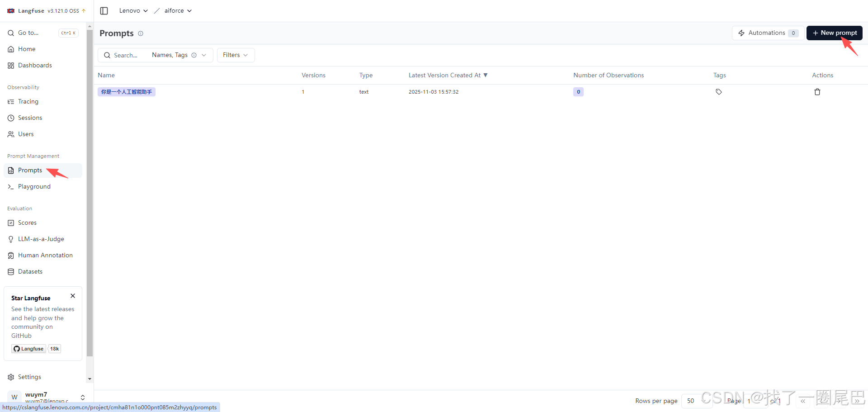The height and width of the screenshot is (412, 868).
Task: Click the Settings gear icon
Action: pos(11,377)
